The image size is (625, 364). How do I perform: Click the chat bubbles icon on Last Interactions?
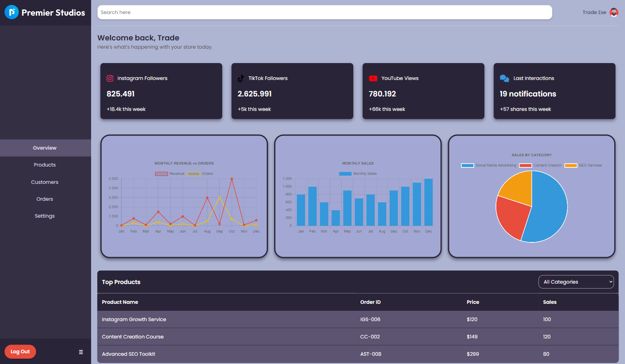point(504,78)
